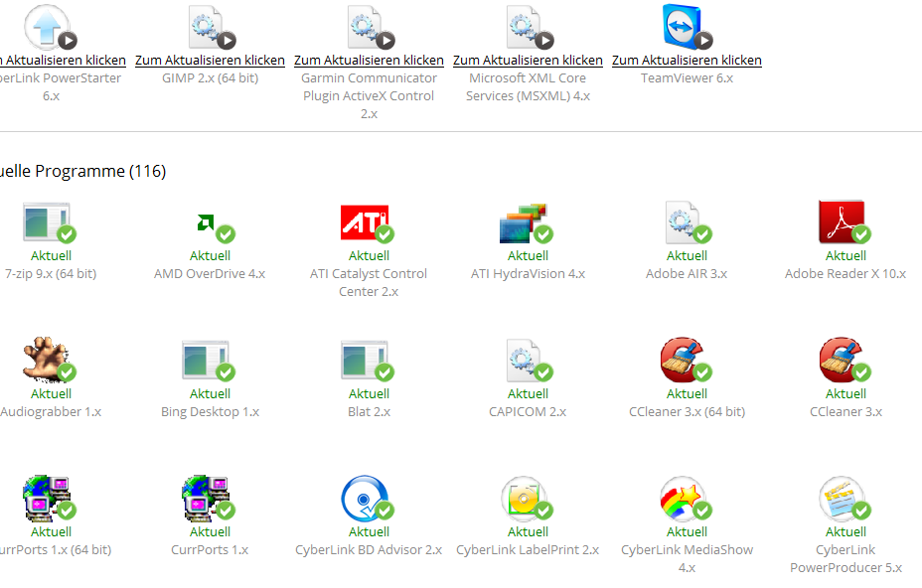Click update link above TeamViewer 6.x
Viewport: 922px width, 588px height.
pyautogui.click(x=687, y=60)
